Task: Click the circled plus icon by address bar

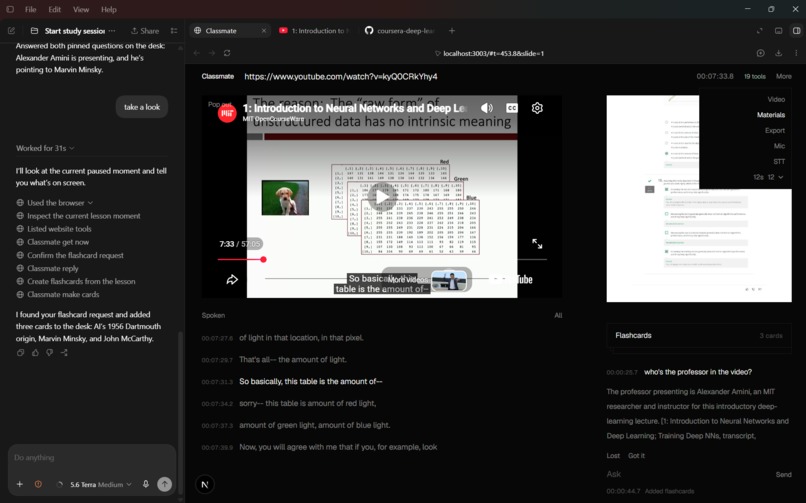Action: coord(761,53)
